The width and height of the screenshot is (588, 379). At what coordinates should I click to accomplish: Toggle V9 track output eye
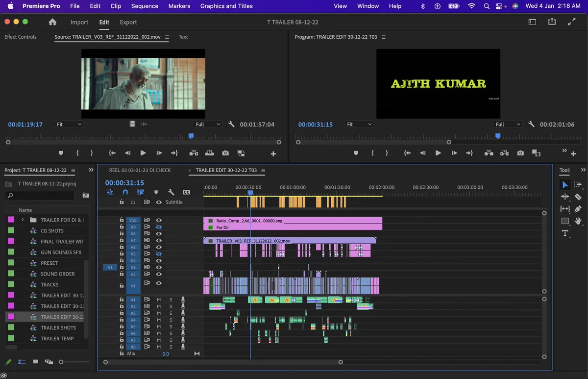[159, 227]
